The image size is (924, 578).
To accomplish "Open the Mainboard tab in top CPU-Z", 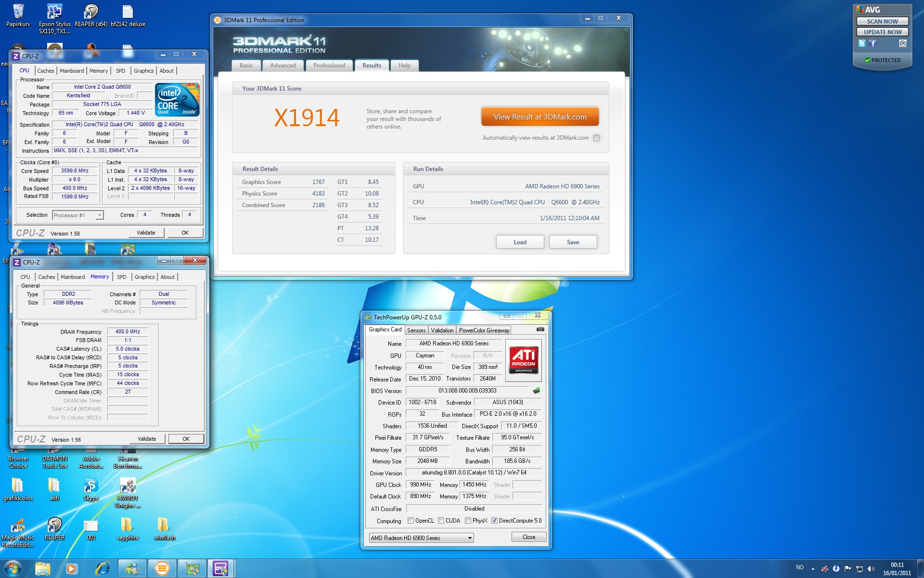I will (72, 71).
